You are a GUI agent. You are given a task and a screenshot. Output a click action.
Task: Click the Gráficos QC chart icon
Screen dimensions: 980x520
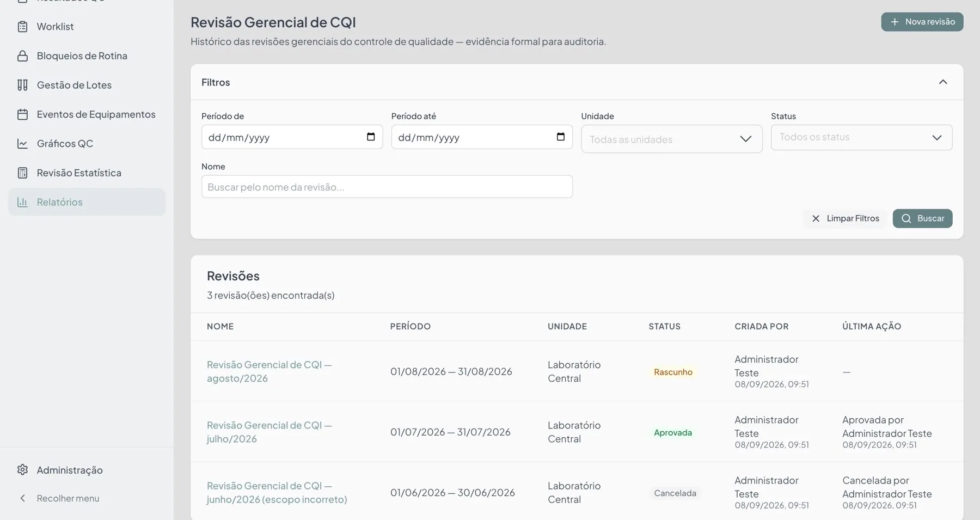[x=22, y=144]
